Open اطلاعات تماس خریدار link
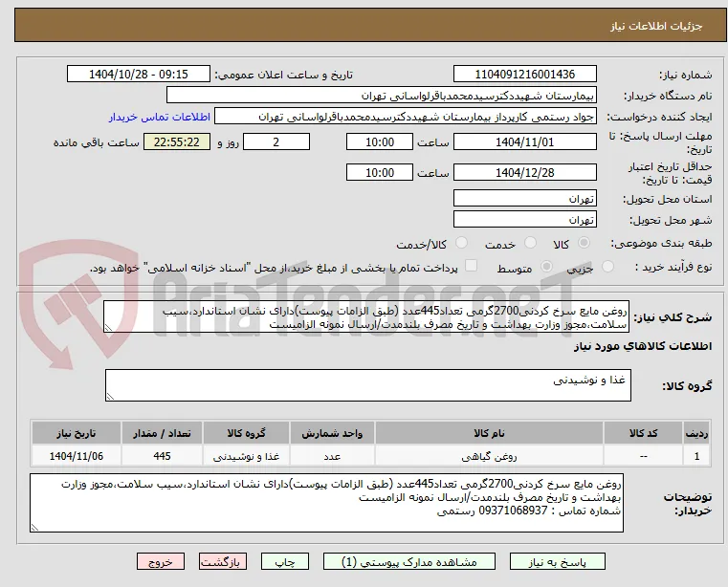 (x=160, y=117)
